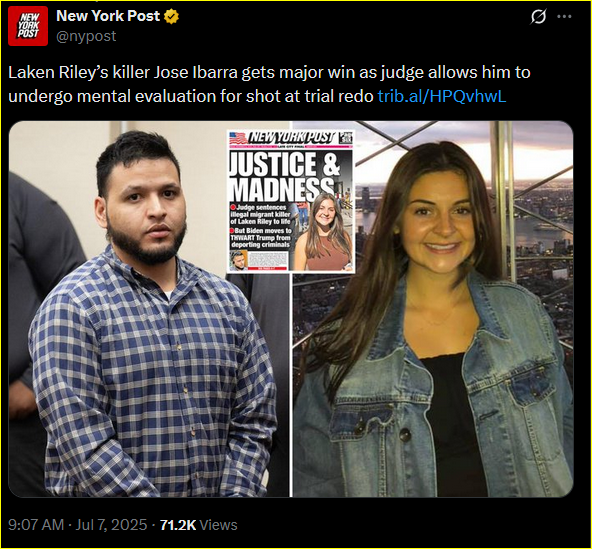Click the small man's inset photo on cover
592x549 pixels.
pyautogui.click(x=239, y=260)
